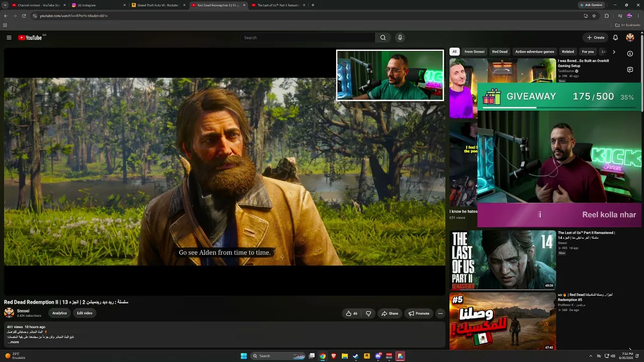The image size is (644, 362).
Task: Open Discord from the taskbar
Action: coord(378,356)
